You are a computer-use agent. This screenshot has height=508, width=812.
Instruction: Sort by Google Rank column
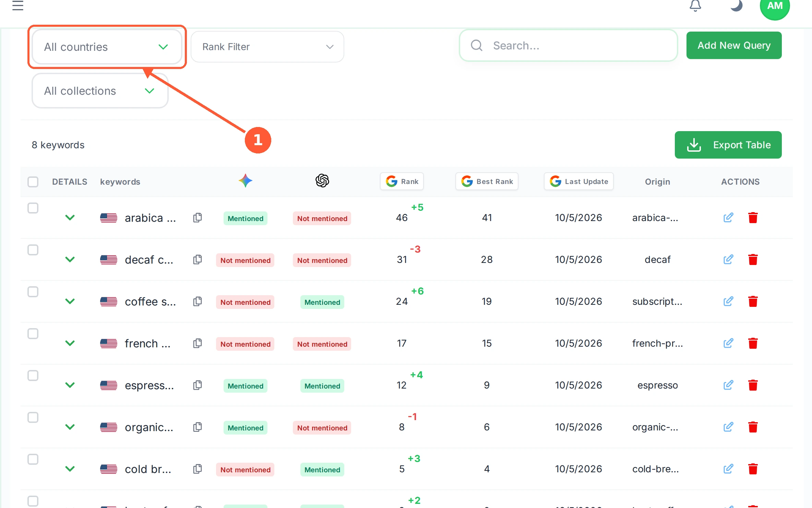(x=402, y=181)
